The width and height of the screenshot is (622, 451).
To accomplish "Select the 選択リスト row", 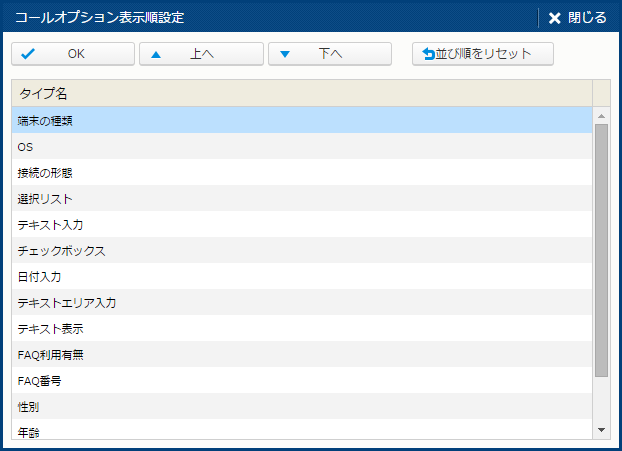I will (x=301, y=198).
